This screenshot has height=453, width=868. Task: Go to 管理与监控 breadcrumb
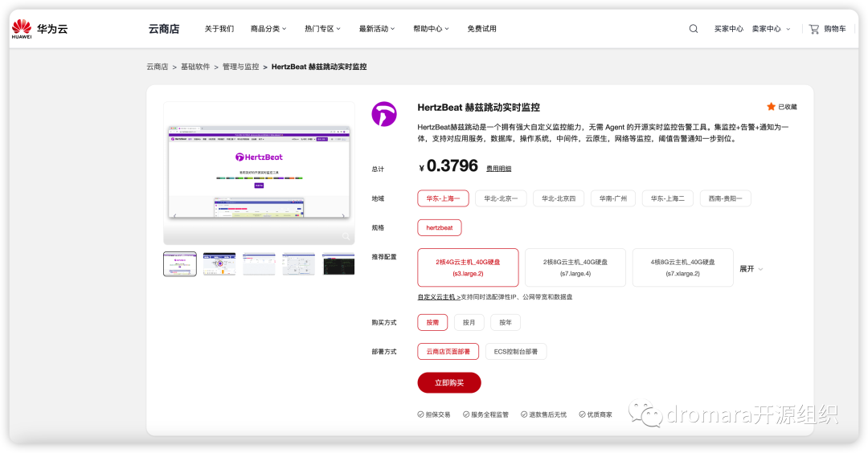241,67
